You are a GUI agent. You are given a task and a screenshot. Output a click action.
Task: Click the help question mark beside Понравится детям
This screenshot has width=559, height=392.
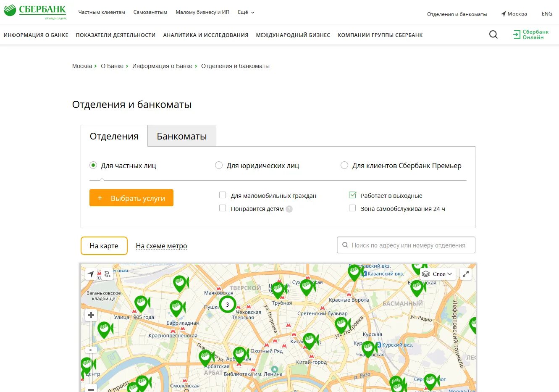pyautogui.click(x=289, y=209)
